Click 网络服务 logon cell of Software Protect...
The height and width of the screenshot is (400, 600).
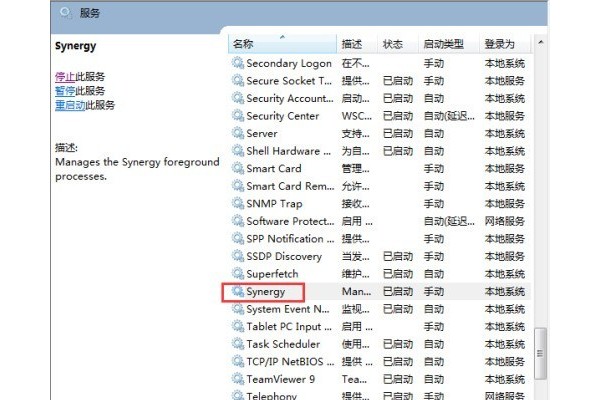504,221
